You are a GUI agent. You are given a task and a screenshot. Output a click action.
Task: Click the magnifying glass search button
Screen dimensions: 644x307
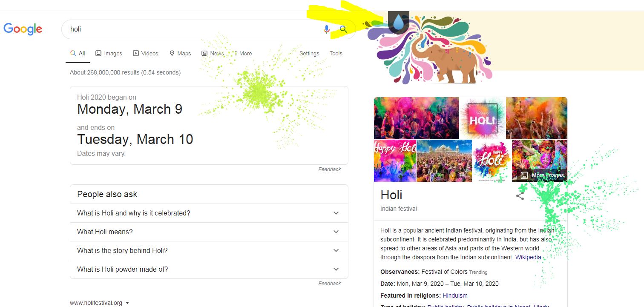343,29
